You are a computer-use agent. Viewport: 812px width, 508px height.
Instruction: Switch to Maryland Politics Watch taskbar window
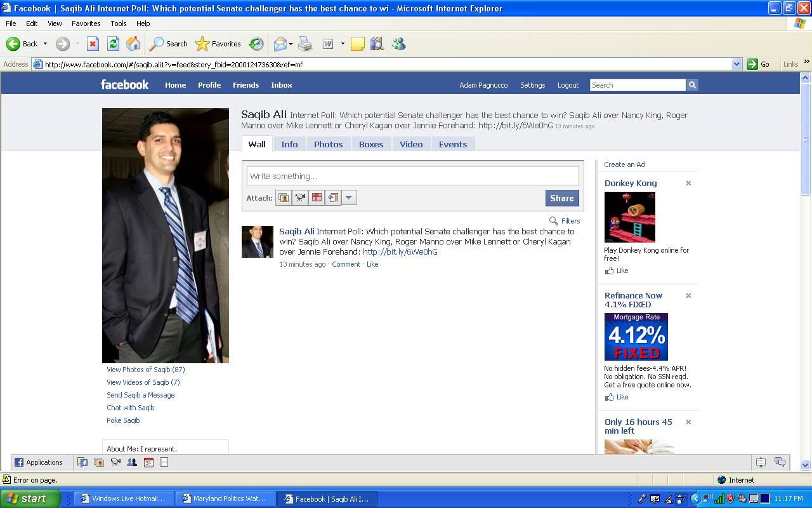[225, 498]
